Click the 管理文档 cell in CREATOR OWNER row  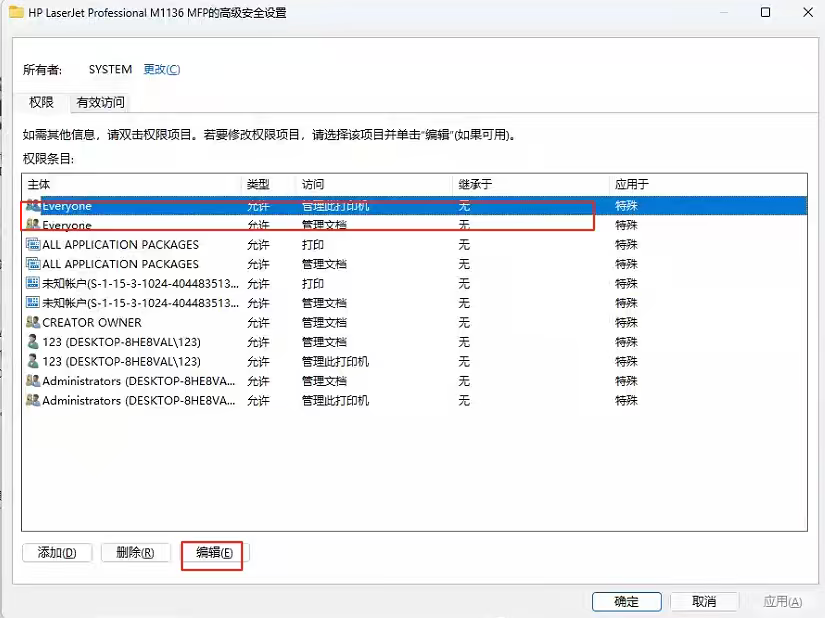324,322
